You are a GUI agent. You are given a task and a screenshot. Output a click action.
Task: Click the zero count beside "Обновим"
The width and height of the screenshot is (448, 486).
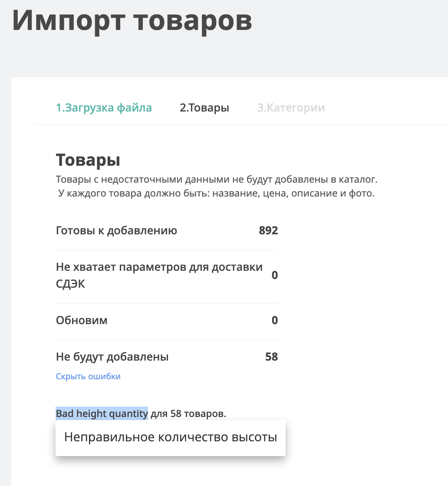coord(274,321)
